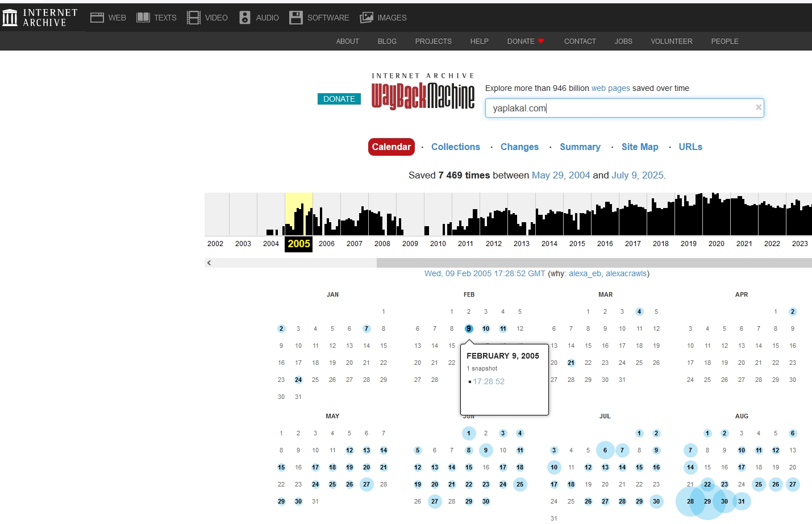
Task: Open the People menu item
Action: [725, 41]
